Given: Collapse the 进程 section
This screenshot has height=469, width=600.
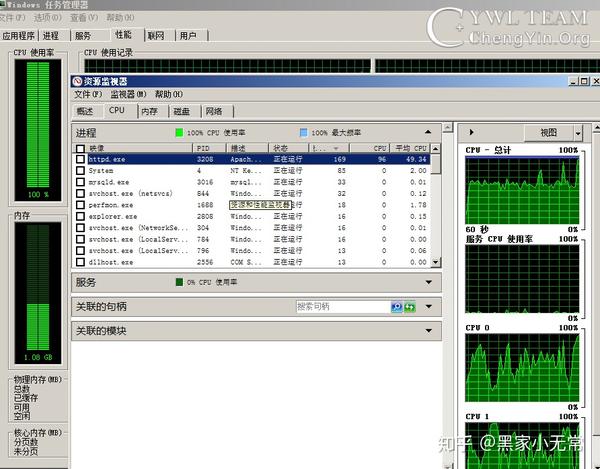Looking at the screenshot, I should (x=428, y=132).
